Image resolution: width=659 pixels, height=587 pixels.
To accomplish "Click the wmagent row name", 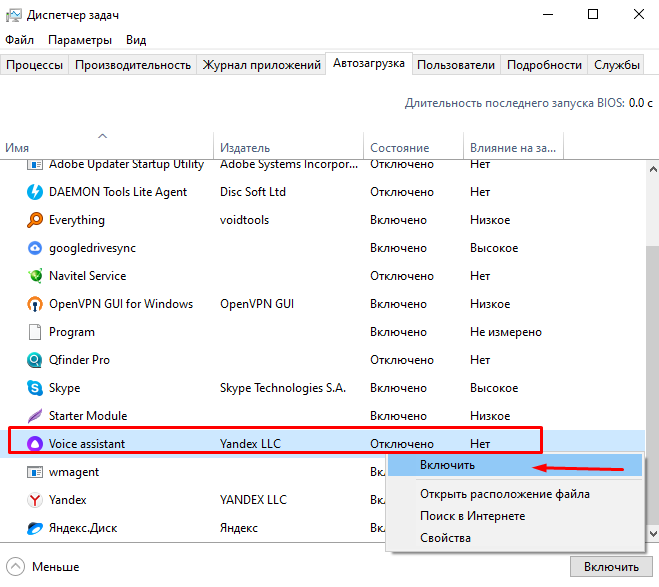I will coord(74,472).
